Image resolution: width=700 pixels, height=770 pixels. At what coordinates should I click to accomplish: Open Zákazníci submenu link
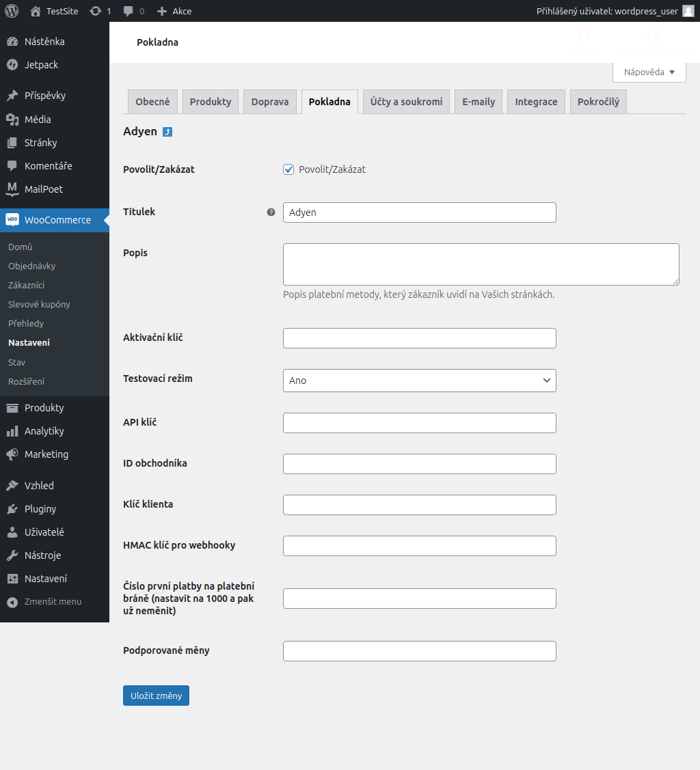click(26, 286)
